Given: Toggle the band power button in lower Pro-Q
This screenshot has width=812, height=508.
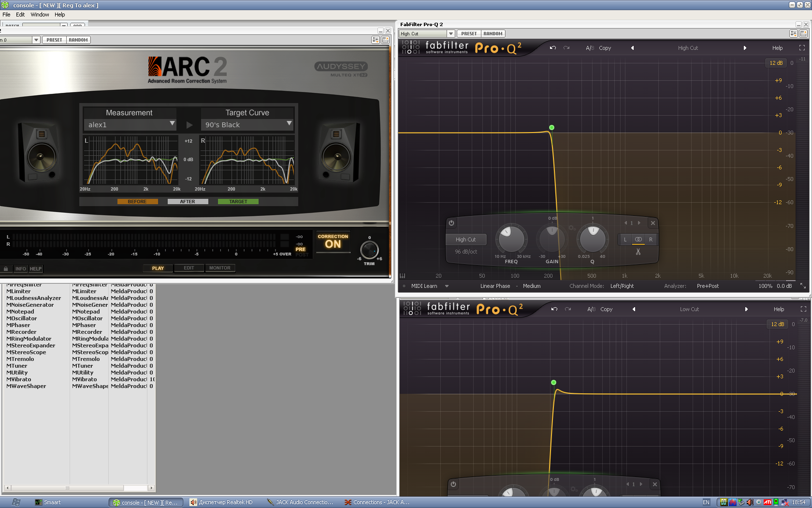Looking at the screenshot, I should pos(453,484).
